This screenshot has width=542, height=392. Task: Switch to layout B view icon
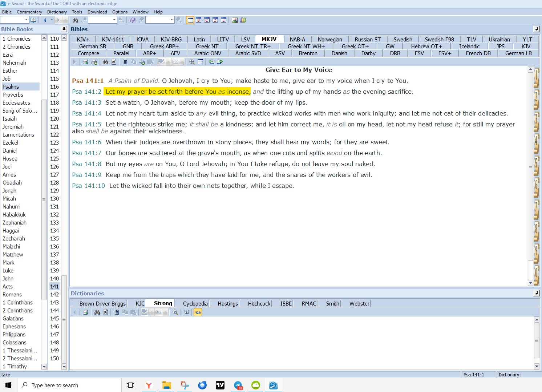pos(199,20)
